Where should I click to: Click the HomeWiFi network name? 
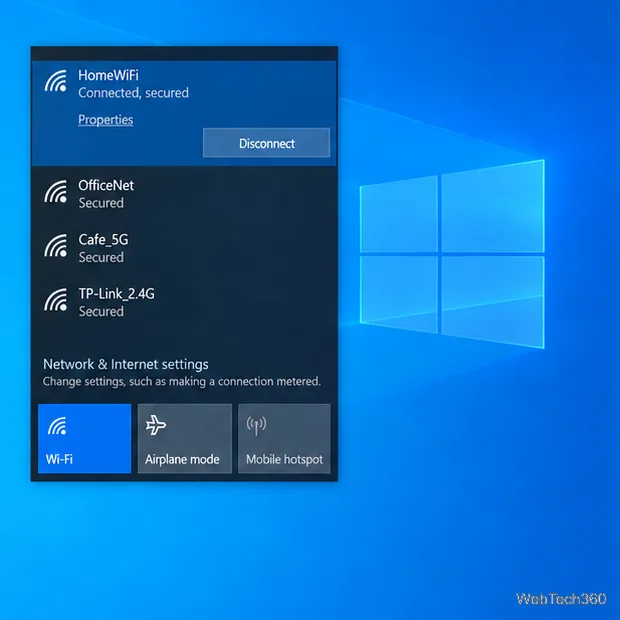108,75
